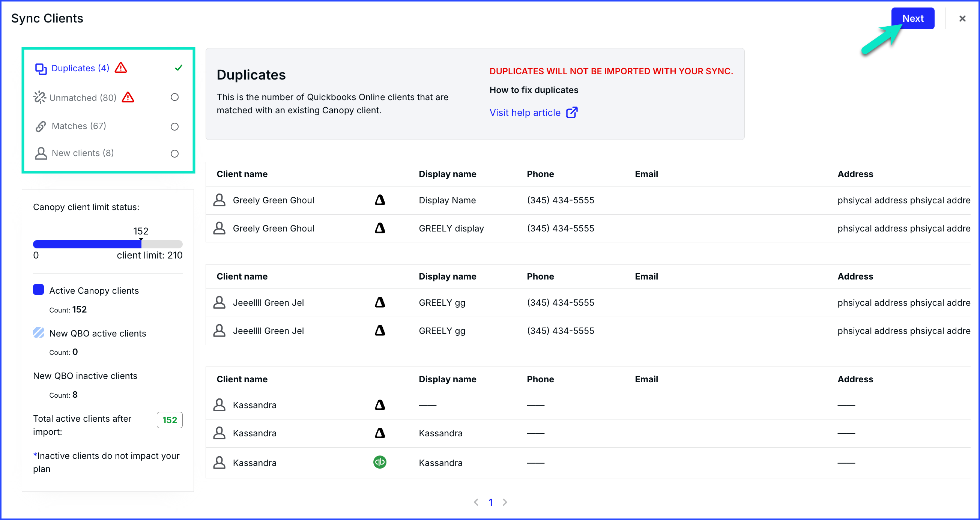Image resolution: width=980 pixels, height=520 pixels.
Task: Click the 'How to fix duplicates' heading
Action: click(x=534, y=90)
